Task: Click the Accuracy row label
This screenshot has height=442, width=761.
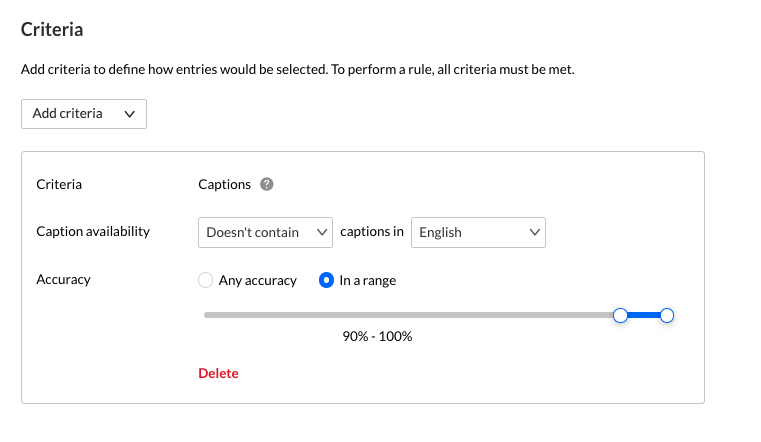Action: [63, 280]
